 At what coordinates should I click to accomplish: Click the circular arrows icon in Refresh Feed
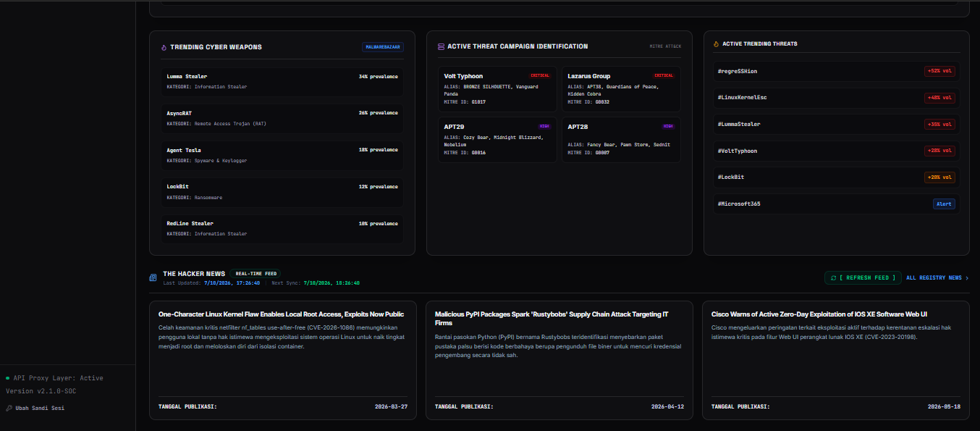[834, 277]
